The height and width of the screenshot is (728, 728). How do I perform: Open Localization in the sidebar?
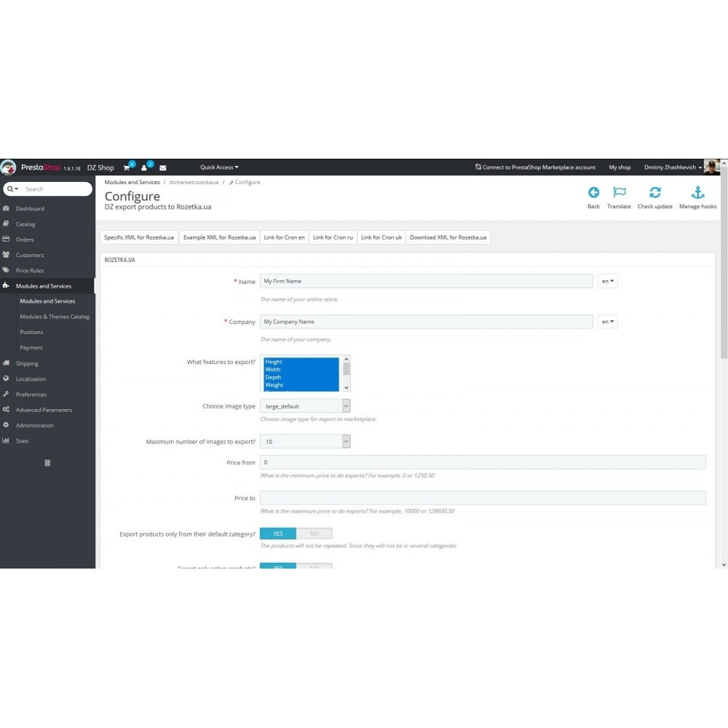31,379
